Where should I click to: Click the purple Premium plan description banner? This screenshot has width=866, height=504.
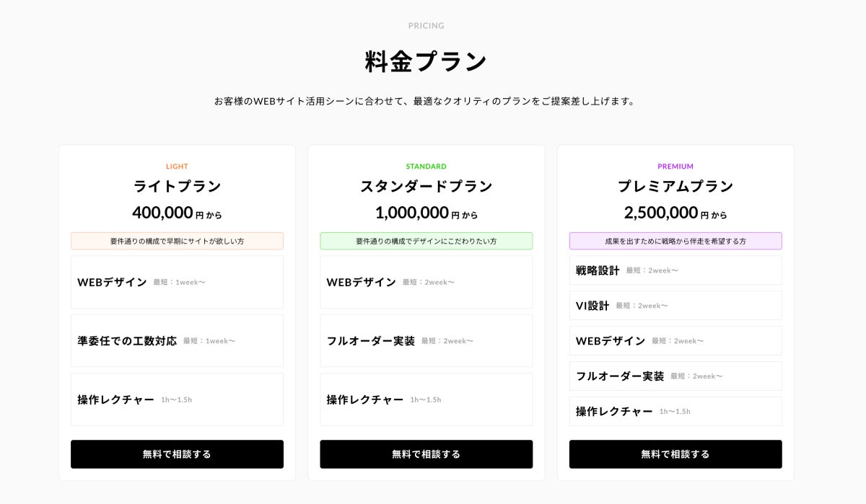675,241
